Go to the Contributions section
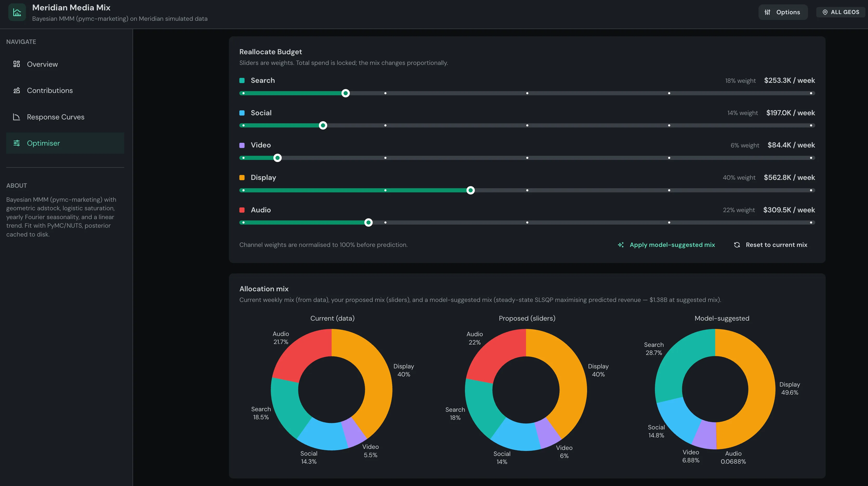This screenshot has width=868, height=486. coord(65,90)
